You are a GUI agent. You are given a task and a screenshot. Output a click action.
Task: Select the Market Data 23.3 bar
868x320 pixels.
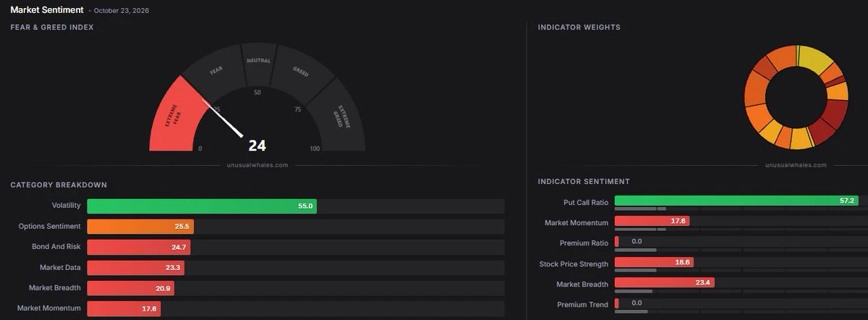(136, 268)
